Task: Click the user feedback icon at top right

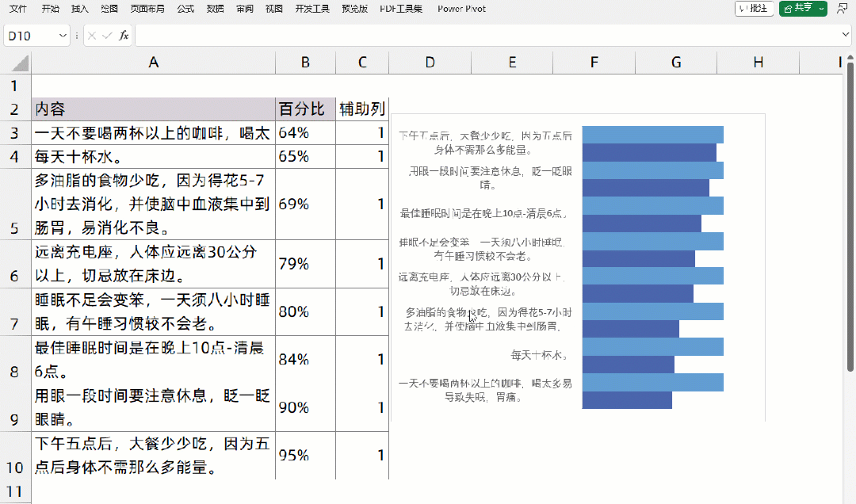Action: click(x=842, y=9)
